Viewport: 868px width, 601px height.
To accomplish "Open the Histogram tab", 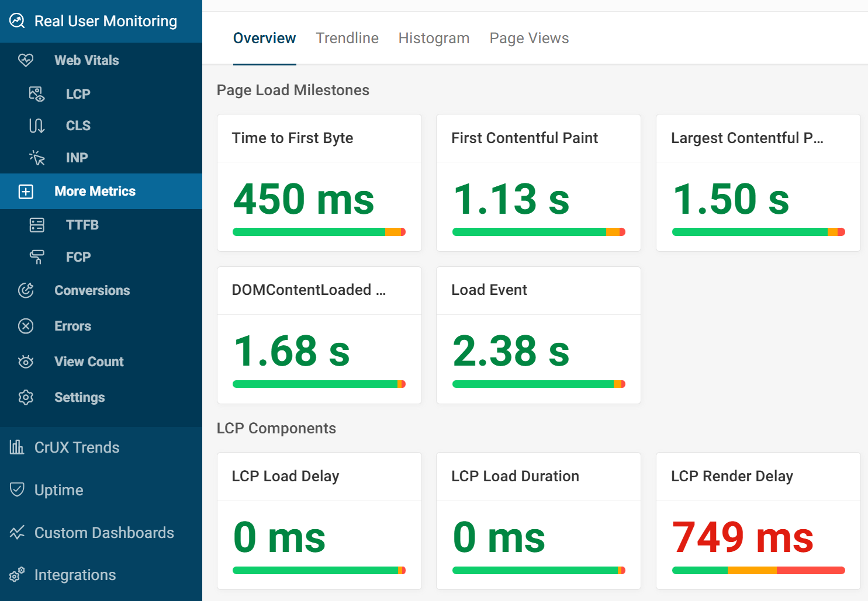I will tap(434, 38).
